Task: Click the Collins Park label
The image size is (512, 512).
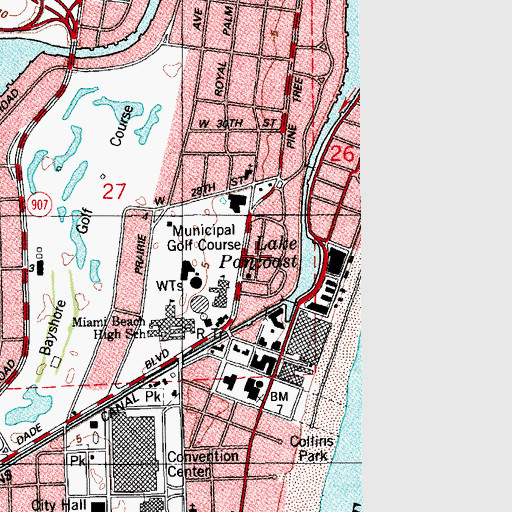Action: (312, 448)
